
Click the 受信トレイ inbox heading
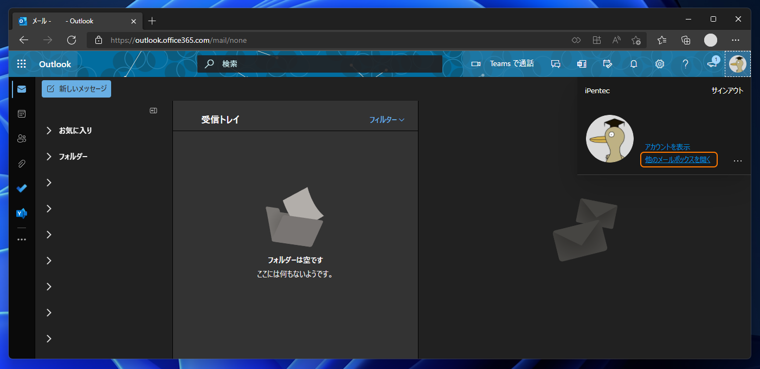221,120
